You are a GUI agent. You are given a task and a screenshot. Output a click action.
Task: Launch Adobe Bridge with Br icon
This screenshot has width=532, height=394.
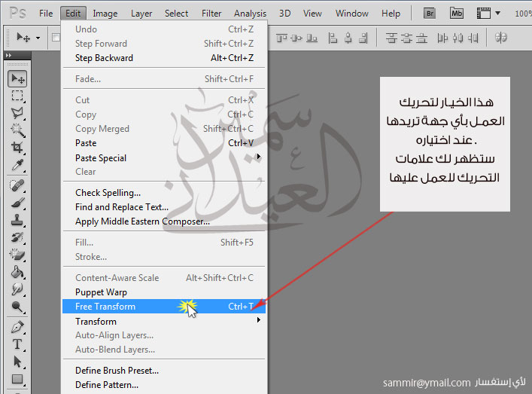tap(430, 14)
